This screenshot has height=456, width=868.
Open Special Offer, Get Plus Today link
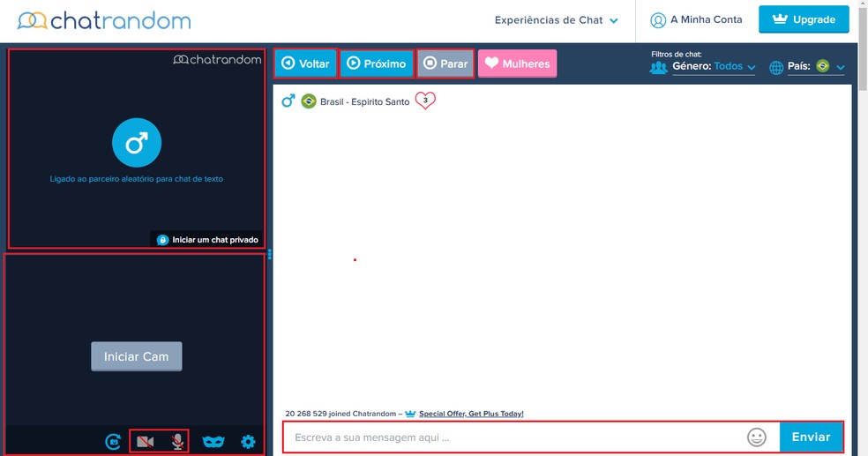point(471,414)
